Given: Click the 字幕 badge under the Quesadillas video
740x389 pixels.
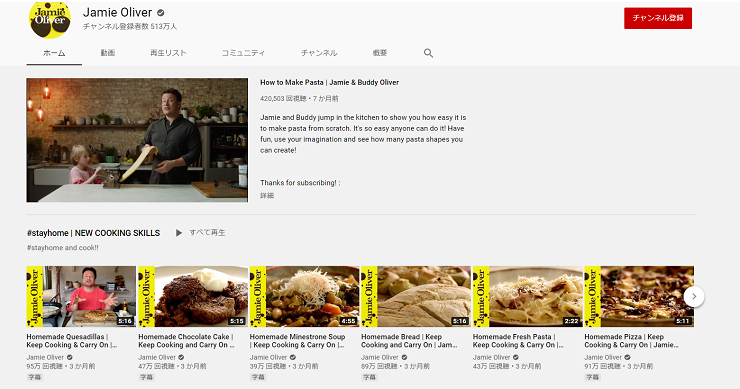Looking at the screenshot, I should click(x=34, y=377).
